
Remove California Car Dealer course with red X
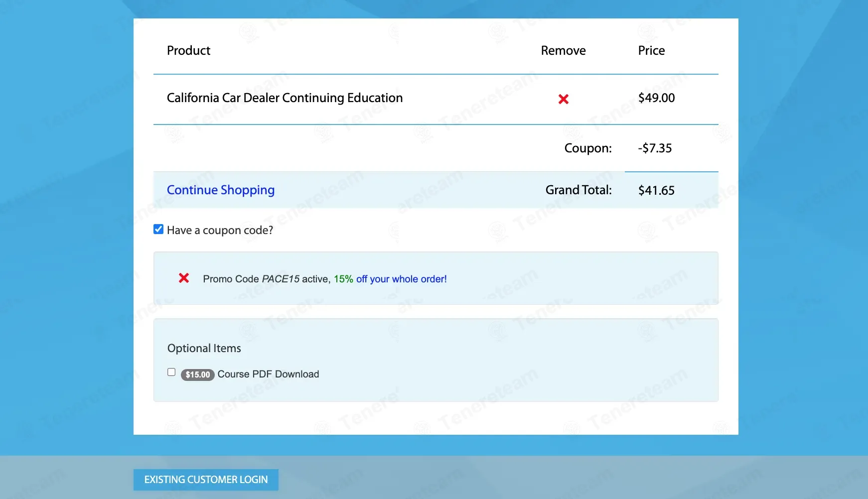(x=564, y=99)
